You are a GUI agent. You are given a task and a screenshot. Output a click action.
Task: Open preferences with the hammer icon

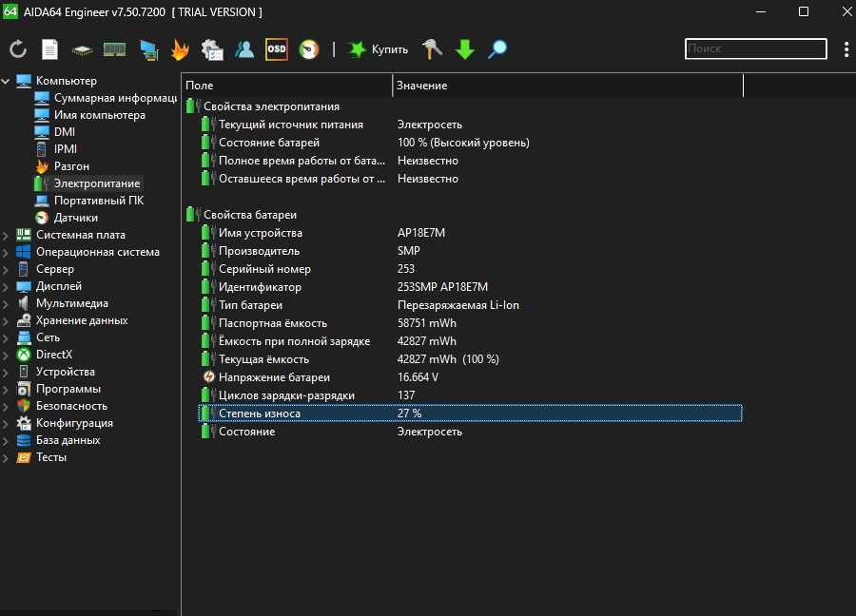click(433, 49)
